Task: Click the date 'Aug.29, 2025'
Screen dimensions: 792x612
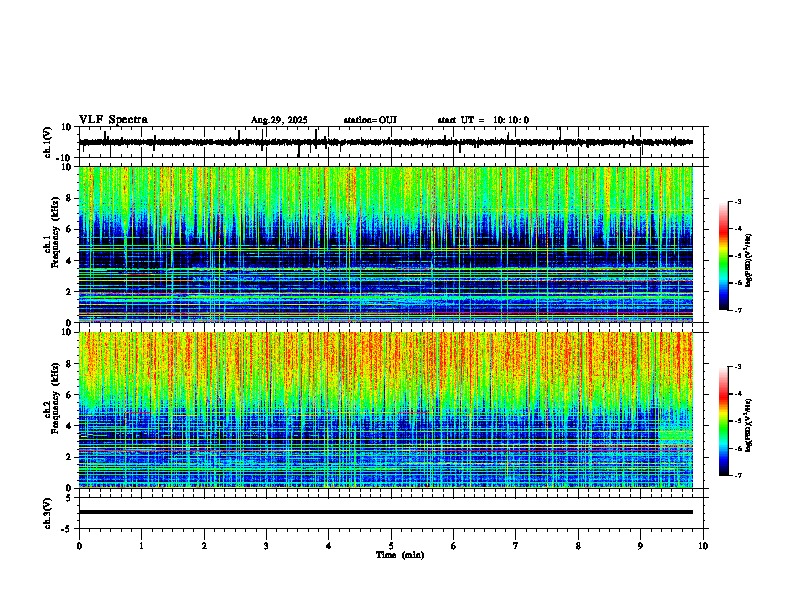Action: pyautogui.click(x=279, y=120)
